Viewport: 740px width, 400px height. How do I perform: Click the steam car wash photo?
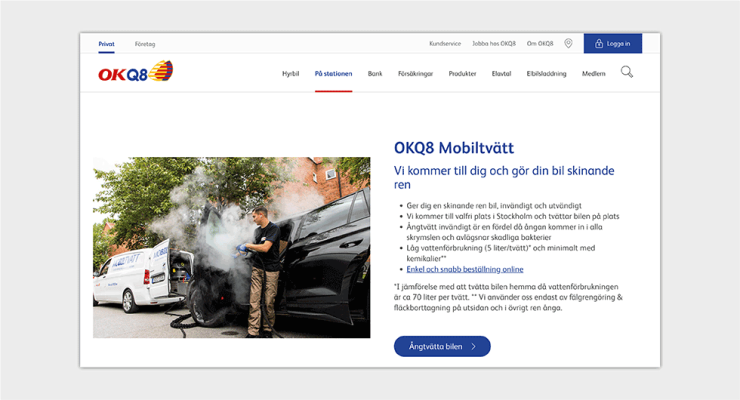(232, 248)
